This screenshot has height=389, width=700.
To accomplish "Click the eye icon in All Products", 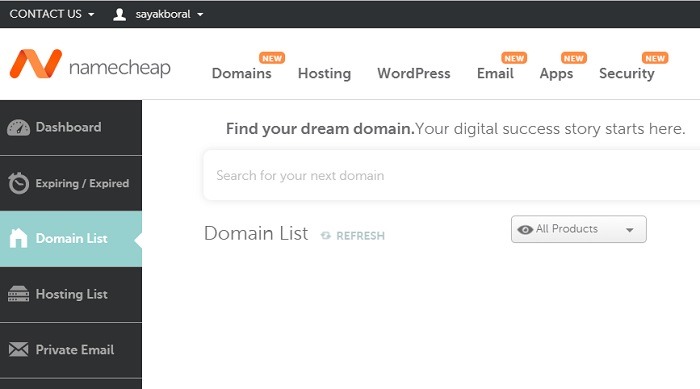I will coord(525,230).
